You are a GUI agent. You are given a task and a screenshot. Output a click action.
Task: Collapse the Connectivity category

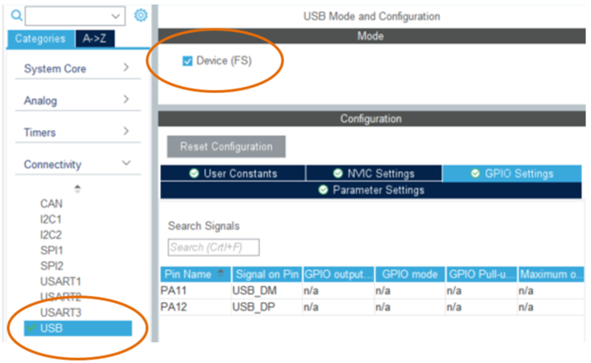pyautogui.click(x=78, y=164)
